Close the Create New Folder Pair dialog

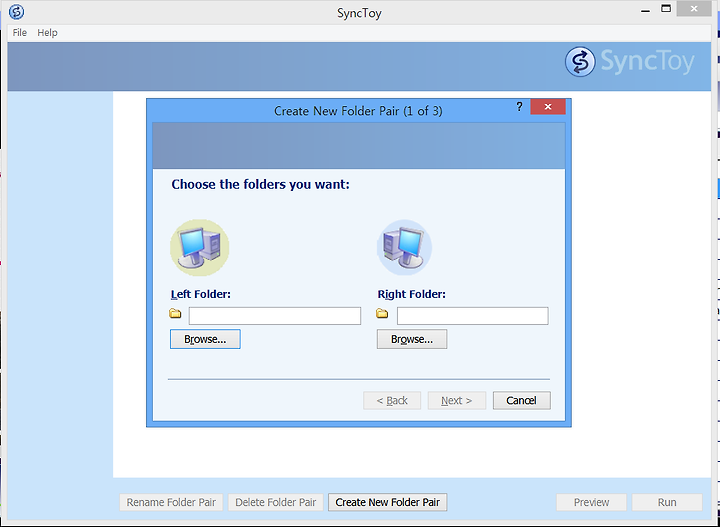pyautogui.click(x=548, y=107)
